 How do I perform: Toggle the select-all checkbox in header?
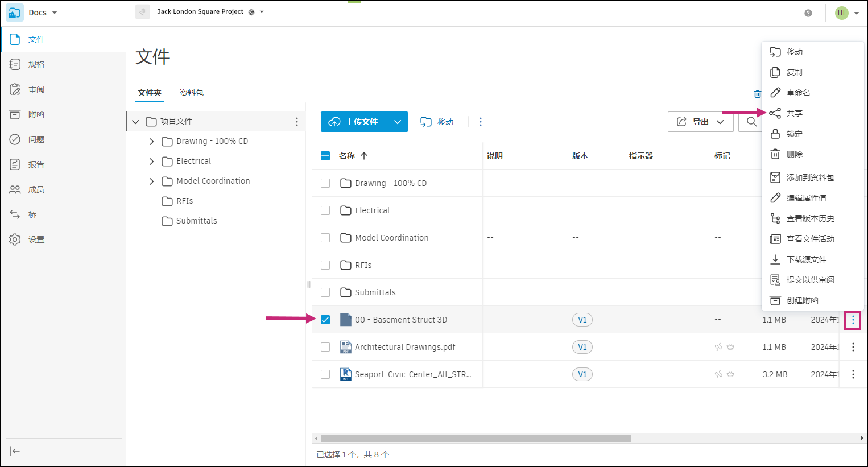[325, 156]
